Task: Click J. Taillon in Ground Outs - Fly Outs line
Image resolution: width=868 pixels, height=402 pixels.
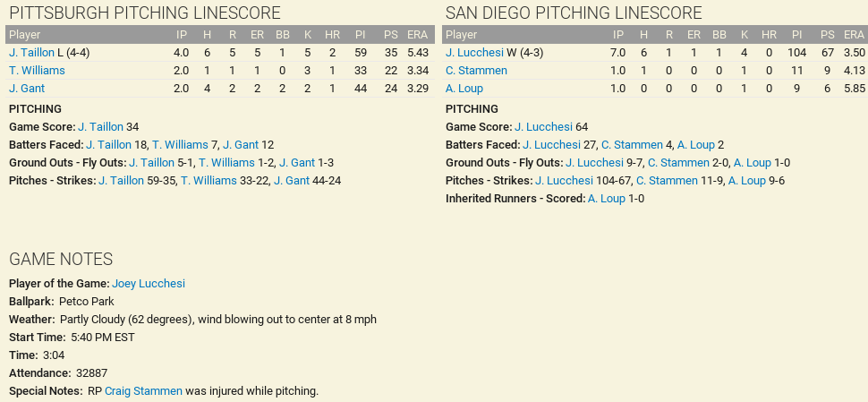Action: click(151, 163)
